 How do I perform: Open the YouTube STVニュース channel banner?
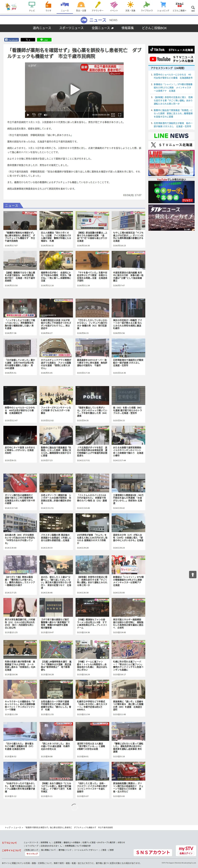[171, 59]
